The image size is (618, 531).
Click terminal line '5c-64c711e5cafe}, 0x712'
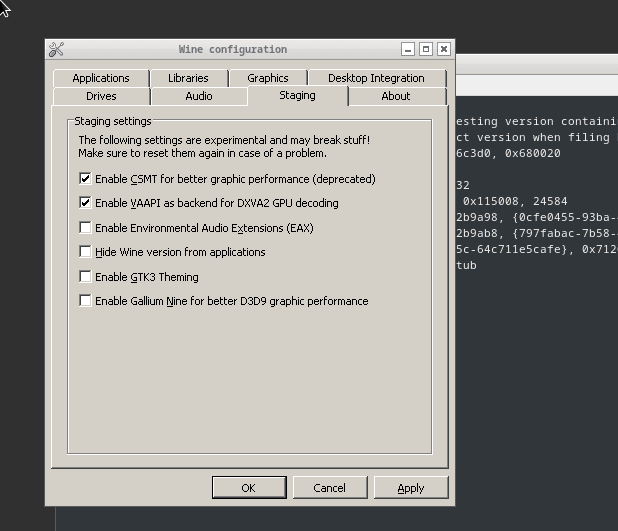tap(536, 249)
